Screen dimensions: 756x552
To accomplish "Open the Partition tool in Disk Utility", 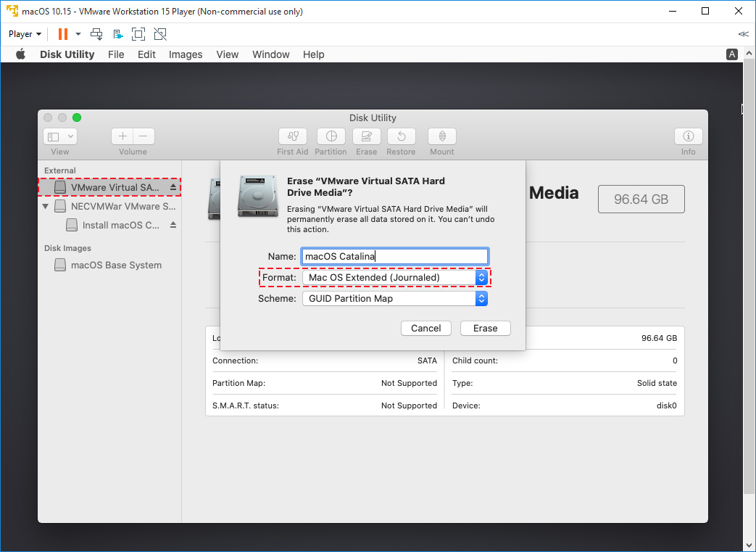I will click(331, 140).
